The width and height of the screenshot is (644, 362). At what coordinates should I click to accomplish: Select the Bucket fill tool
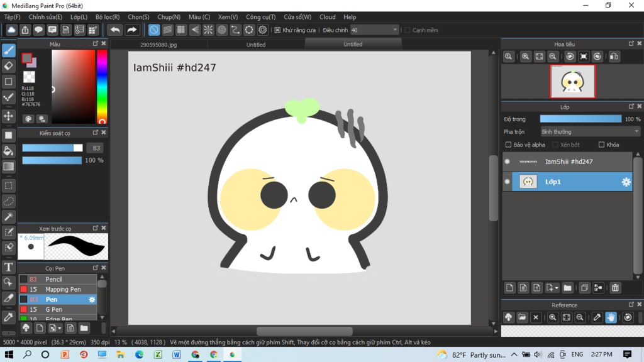coord(9,151)
